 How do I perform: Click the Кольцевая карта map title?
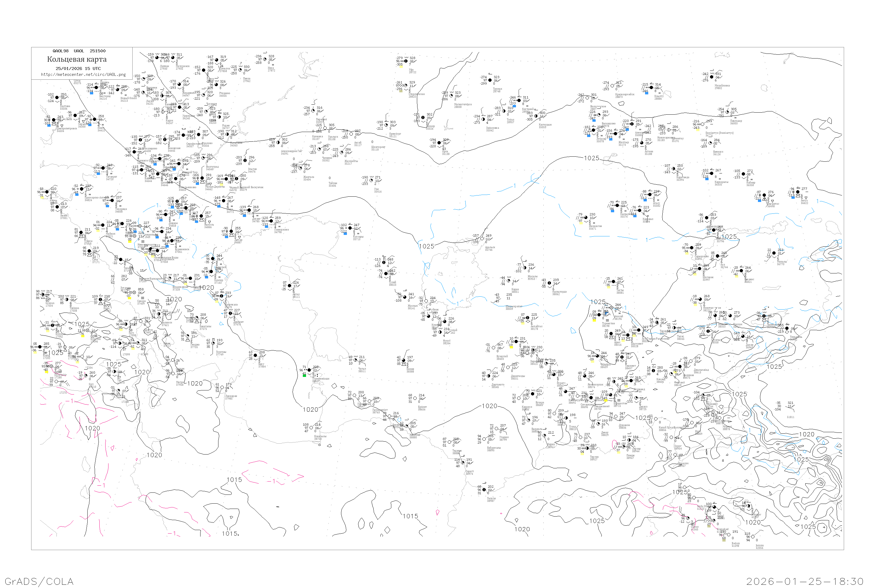point(77,59)
